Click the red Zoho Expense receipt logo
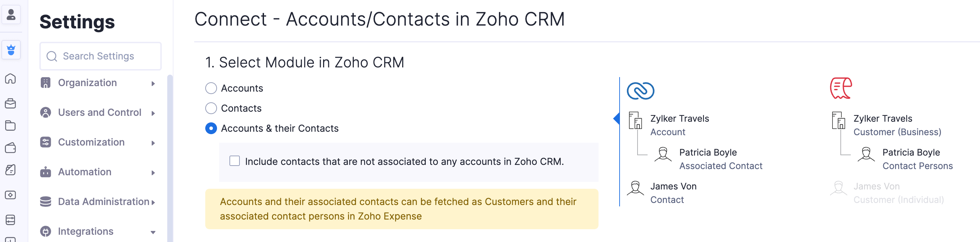Screen dimensions: 980x242 [841, 88]
